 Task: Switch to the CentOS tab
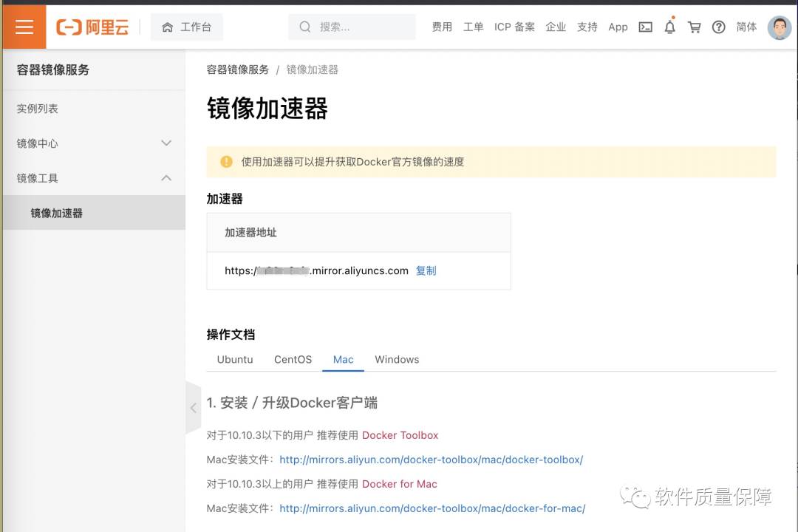pyautogui.click(x=293, y=359)
